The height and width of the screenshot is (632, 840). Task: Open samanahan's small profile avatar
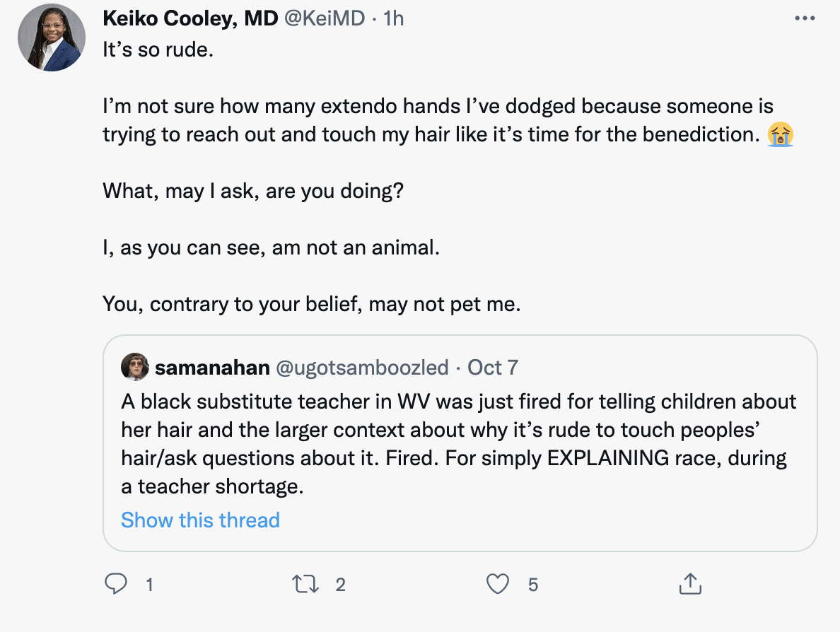[134, 367]
